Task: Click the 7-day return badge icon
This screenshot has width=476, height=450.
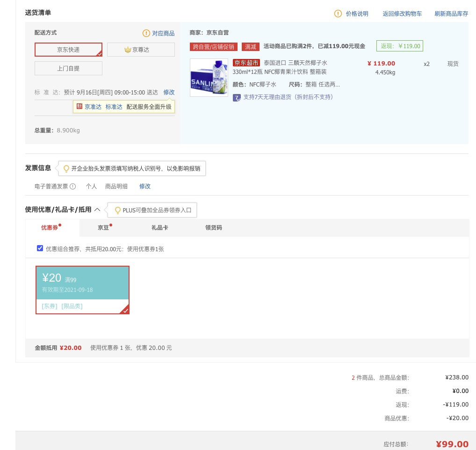Action: tap(237, 98)
